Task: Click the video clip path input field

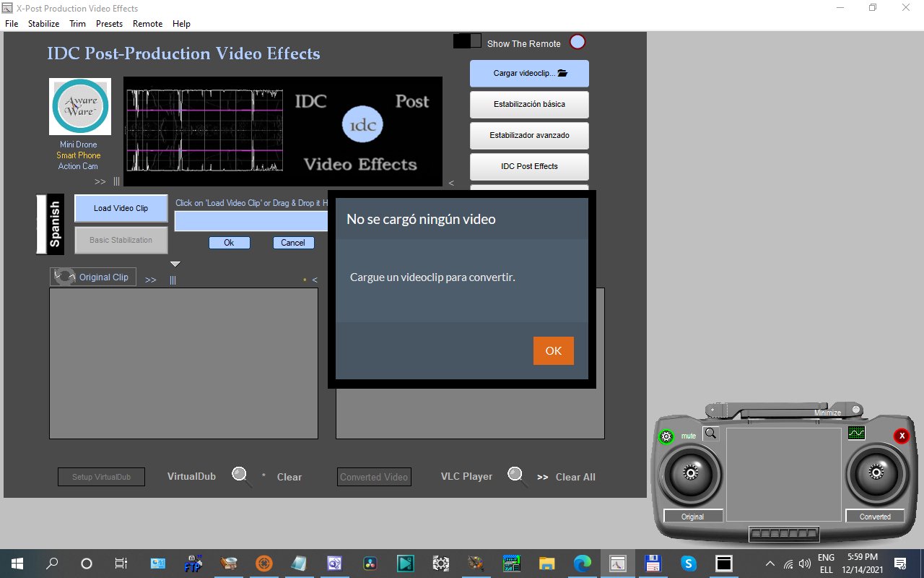Action: 251,221
